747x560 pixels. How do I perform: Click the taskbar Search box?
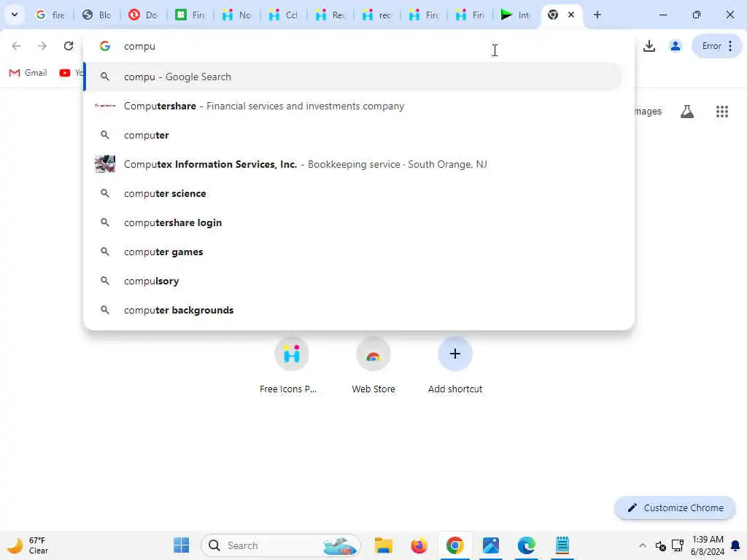click(x=281, y=545)
